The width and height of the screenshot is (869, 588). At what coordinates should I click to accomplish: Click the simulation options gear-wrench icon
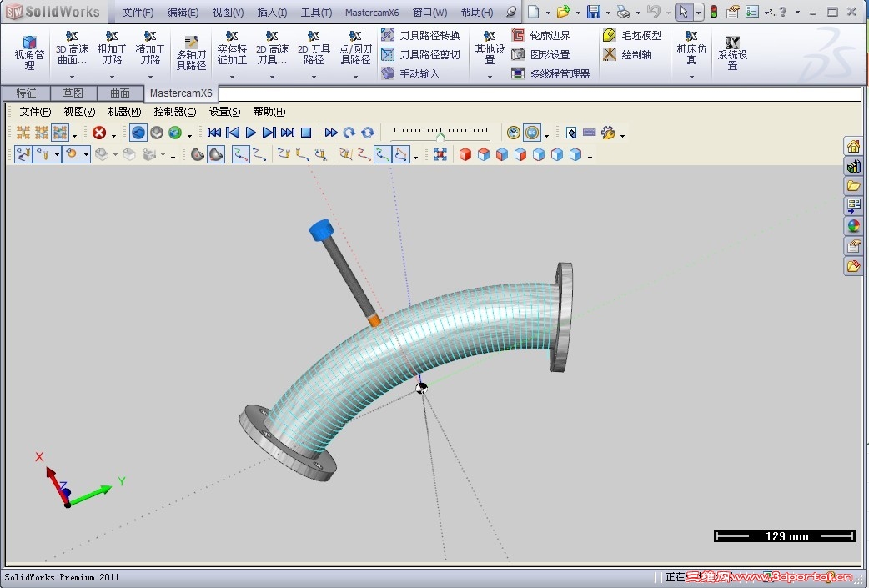[608, 133]
